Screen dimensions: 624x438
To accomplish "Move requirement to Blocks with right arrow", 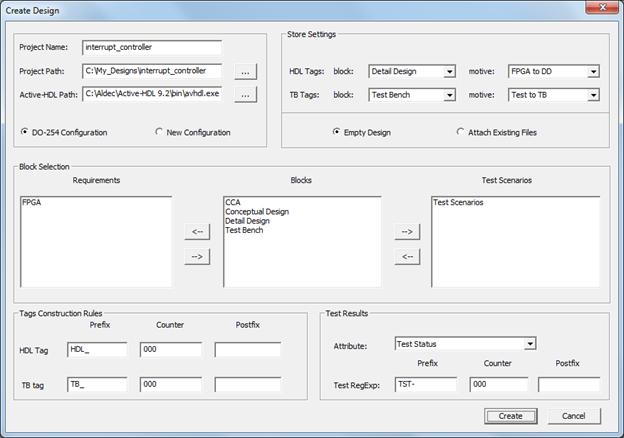I will [x=197, y=257].
